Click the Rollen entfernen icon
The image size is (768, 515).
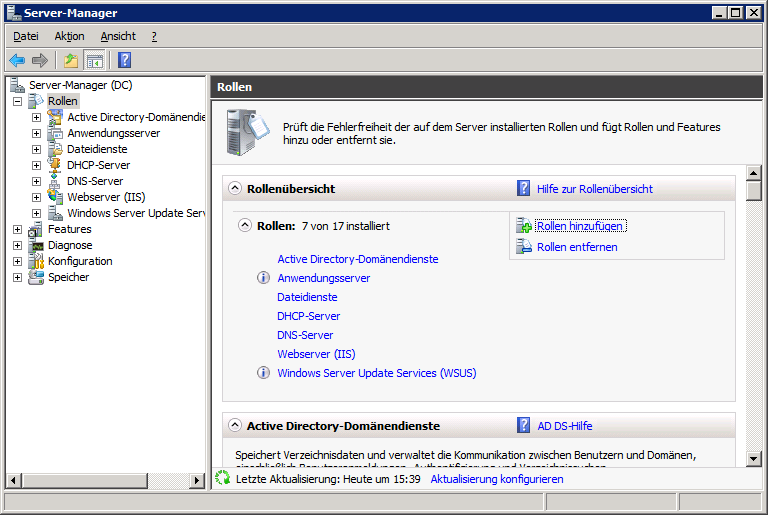pyautogui.click(x=524, y=246)
